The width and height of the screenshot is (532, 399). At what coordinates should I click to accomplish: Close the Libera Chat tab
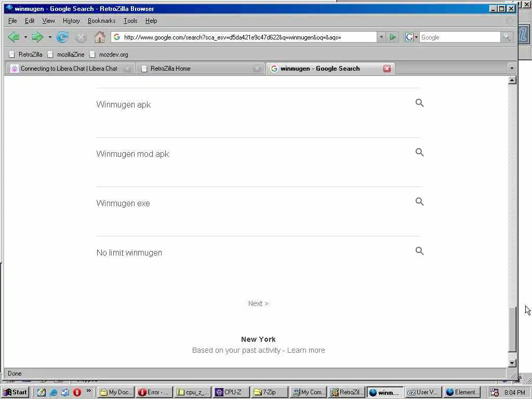[127, 69]
